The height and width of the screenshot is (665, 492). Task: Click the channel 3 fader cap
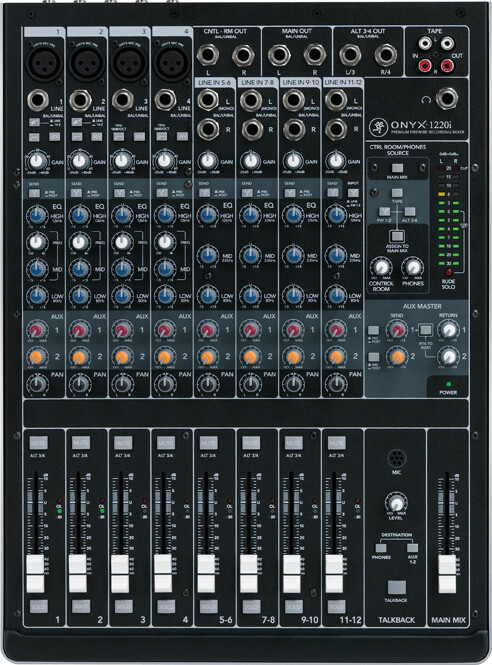coord(120,573)
